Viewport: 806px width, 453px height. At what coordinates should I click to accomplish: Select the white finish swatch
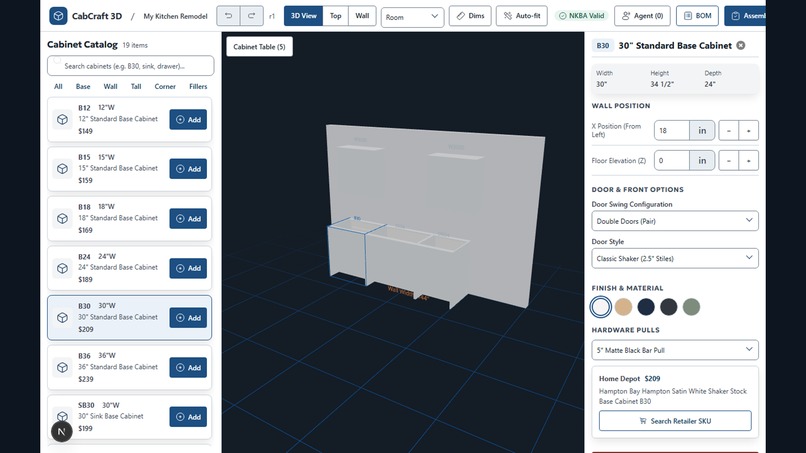coord(600,307)
